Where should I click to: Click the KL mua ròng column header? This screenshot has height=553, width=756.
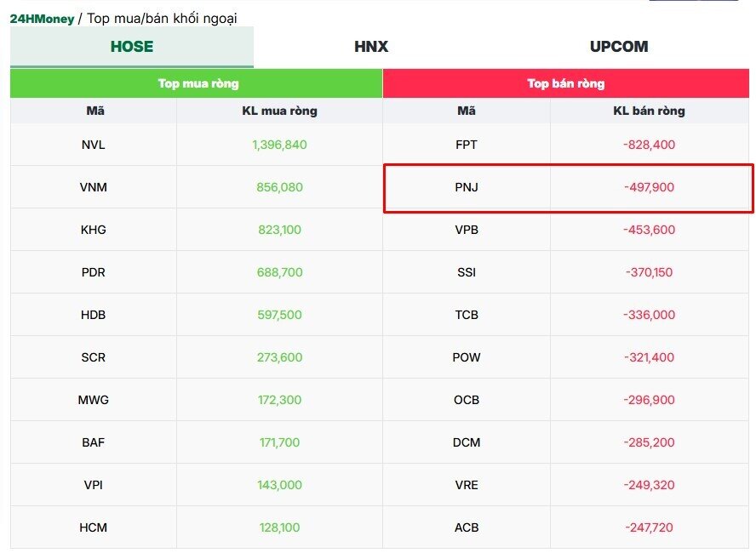279,111
